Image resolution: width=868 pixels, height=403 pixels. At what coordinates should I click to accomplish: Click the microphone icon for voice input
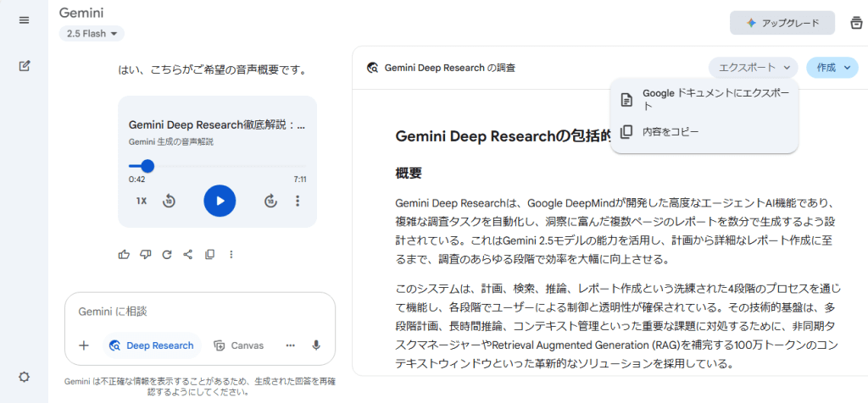tap(316, 345)
